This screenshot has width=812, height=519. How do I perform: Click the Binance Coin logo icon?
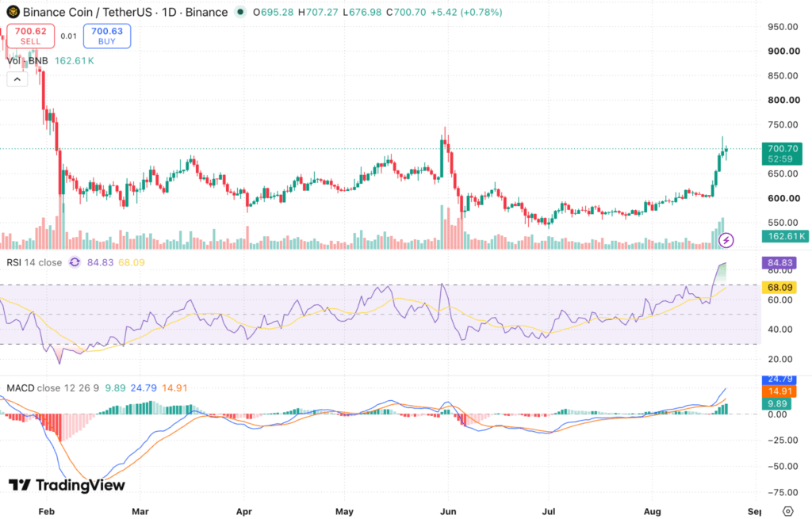coord(13,12)
